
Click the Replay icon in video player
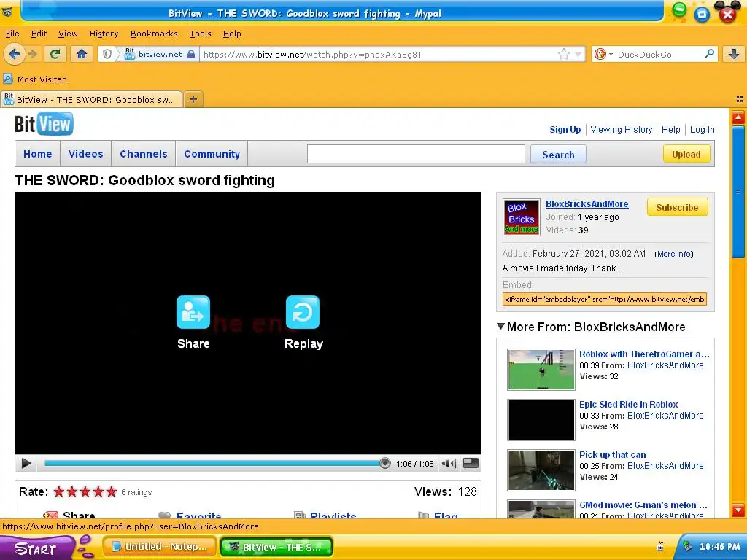pyautogui.click(x=303, y=312)
